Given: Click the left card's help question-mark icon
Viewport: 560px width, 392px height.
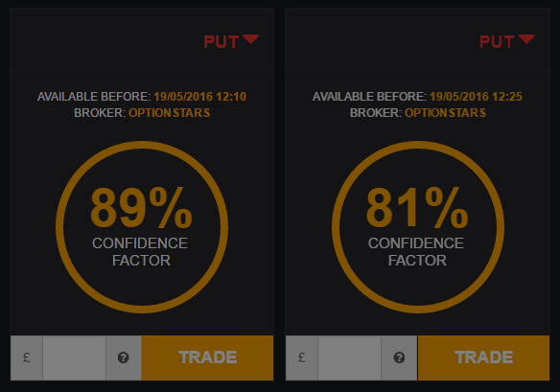Looking at the screenshot, I should click(123, 357).
